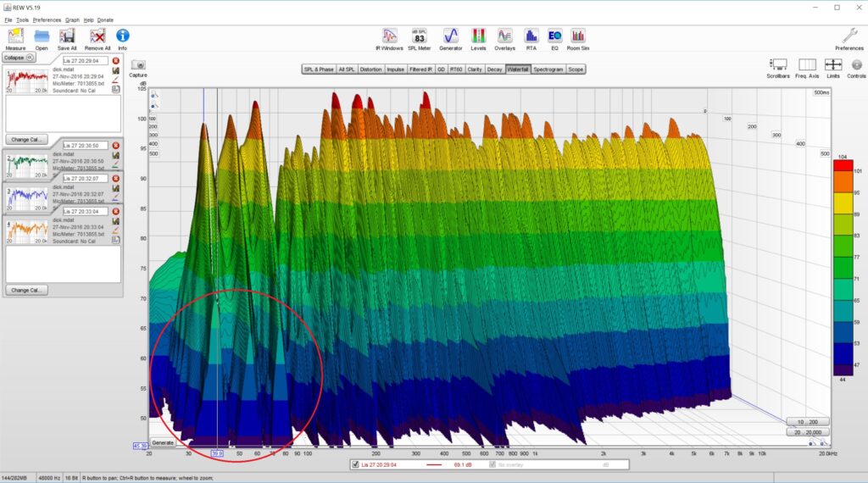The image size is (868, 483).
Task: Open the Preferences menu
Action: click(x=47, y=20)
